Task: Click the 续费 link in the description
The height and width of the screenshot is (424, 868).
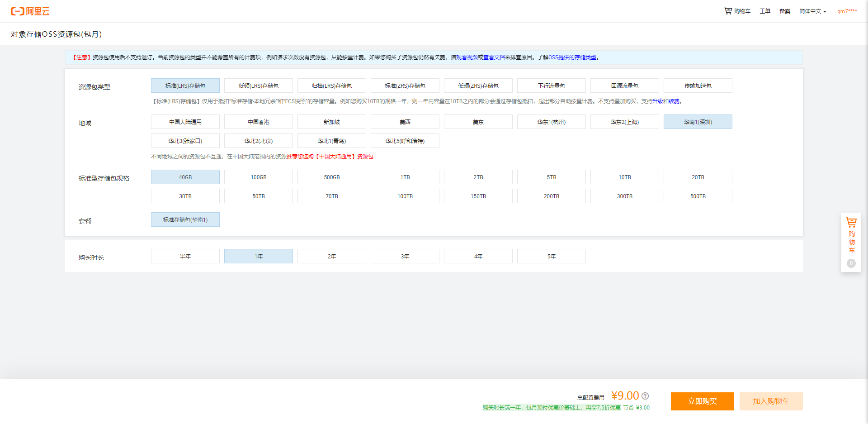Action: pos(674,101)
